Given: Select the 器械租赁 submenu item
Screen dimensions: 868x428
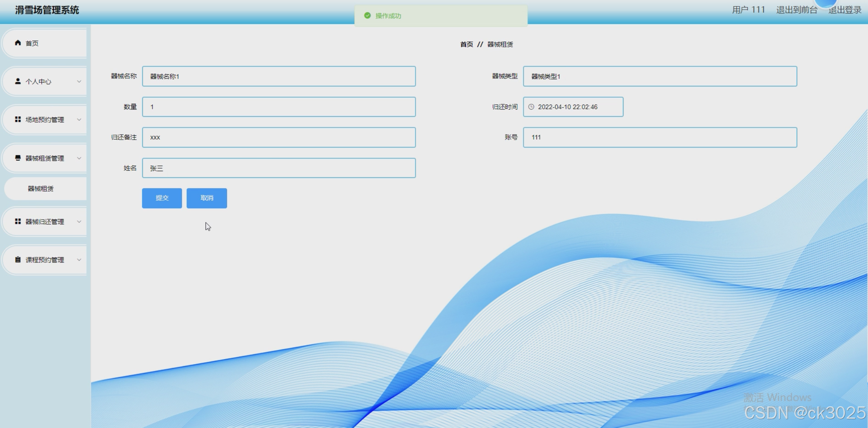Looking at the screenshot, I should click(x=41, y=188).
